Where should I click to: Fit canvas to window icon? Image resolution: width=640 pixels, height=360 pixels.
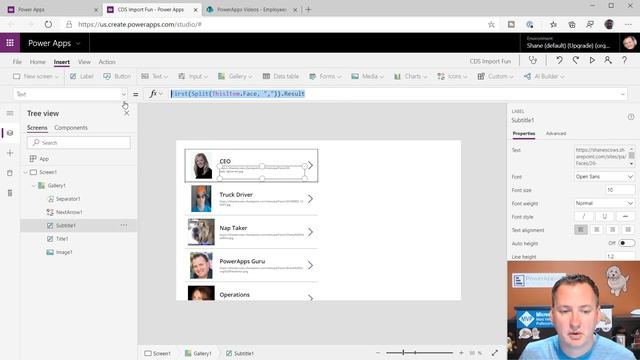(x=495, y=353)
